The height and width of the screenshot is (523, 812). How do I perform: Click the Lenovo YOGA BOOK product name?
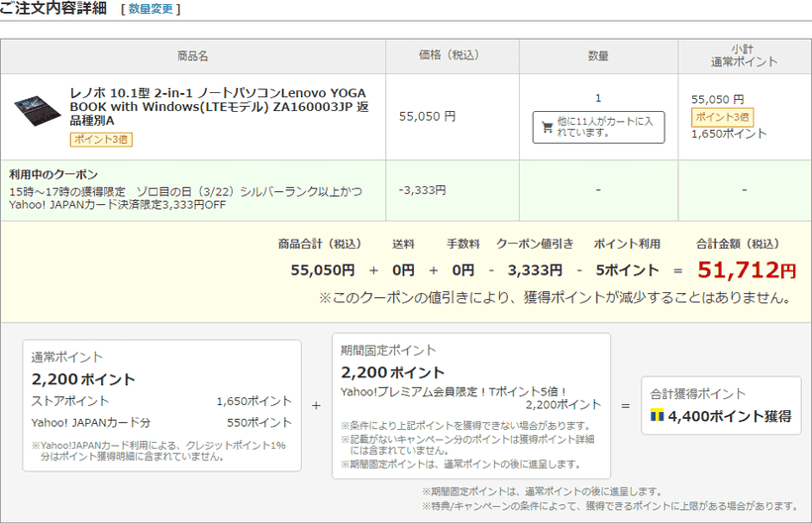pos(219,107)
